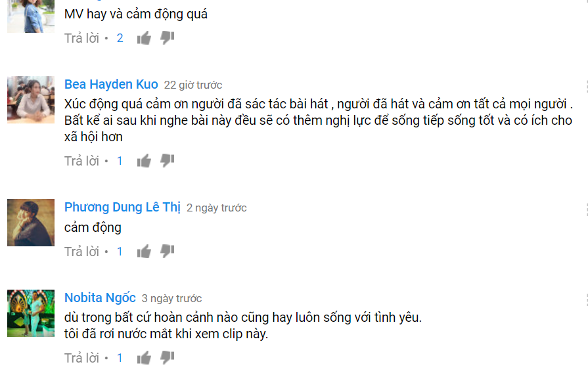Dislike Bea Hayden Kuo's comment

168,161
